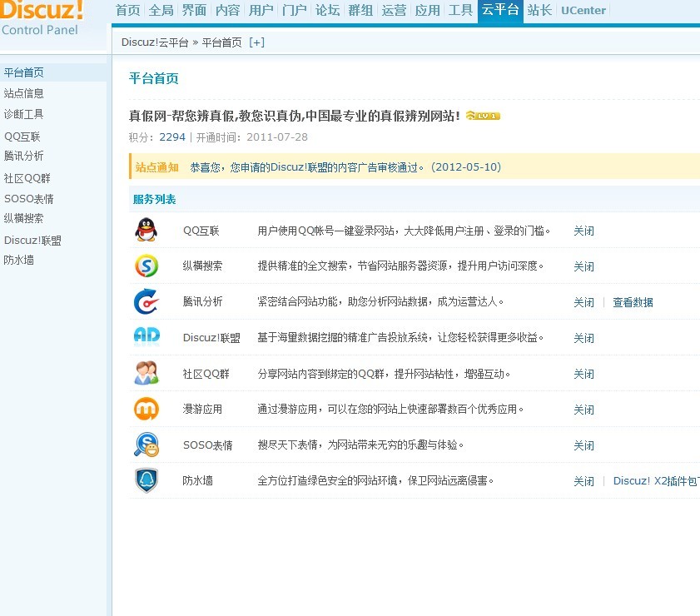The image size is (700, 616).
Task: Click the 平台首页 breadcrumb text
Action: (222, 42)
